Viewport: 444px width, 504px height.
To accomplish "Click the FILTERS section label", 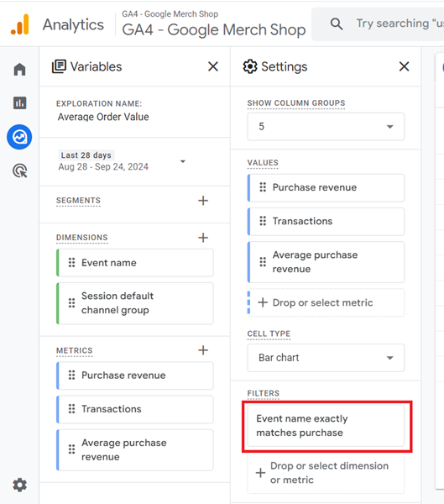I will click(264, 393).
